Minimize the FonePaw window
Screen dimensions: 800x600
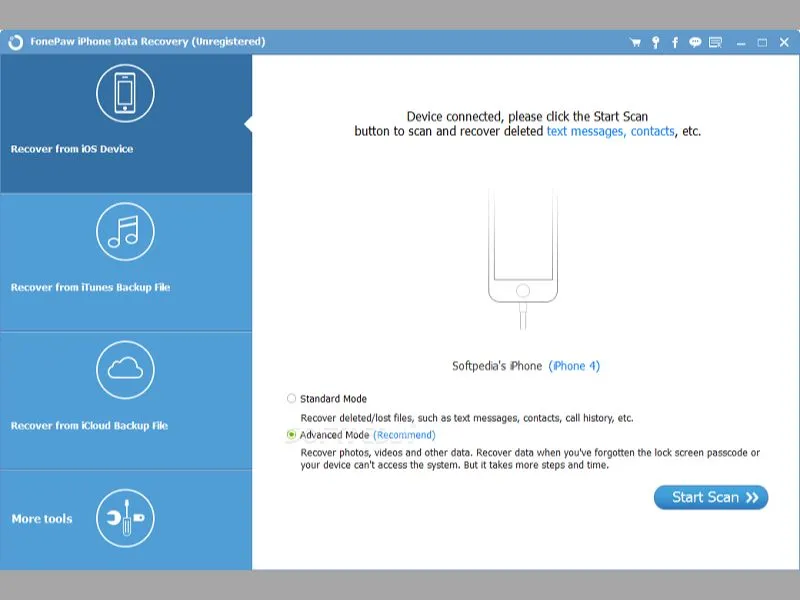[741, 43]
